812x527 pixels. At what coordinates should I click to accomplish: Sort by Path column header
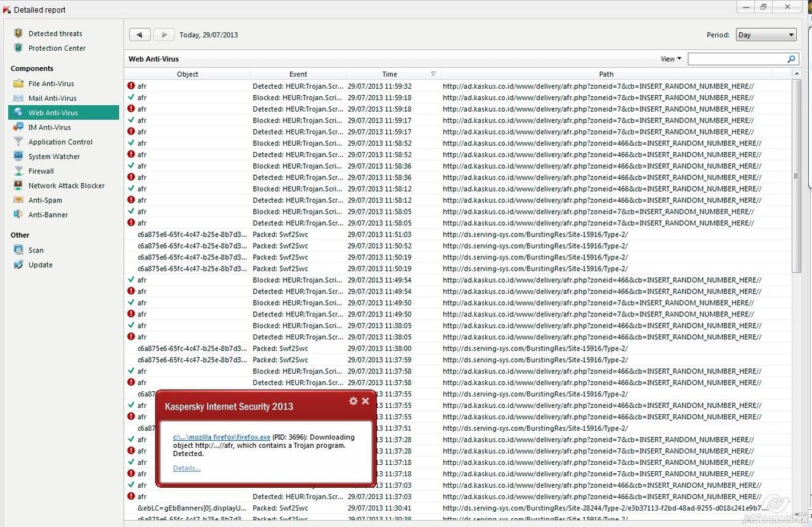tap(606, 74)
